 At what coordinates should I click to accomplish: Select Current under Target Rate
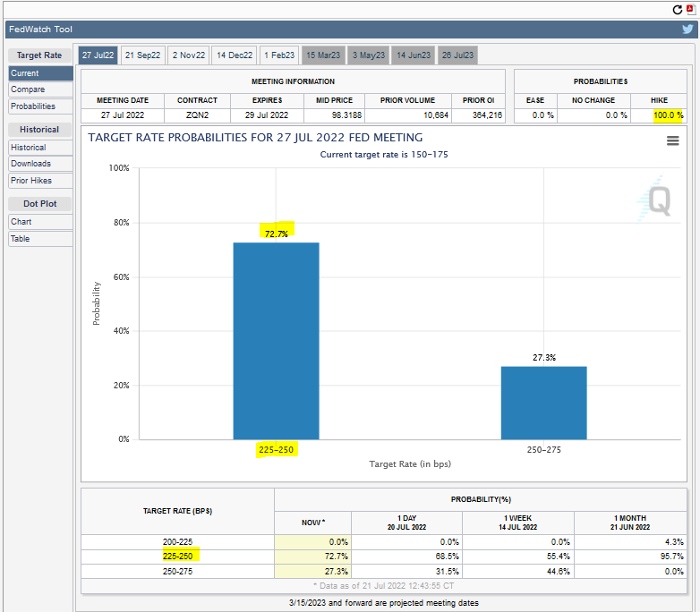coord(40,73)
